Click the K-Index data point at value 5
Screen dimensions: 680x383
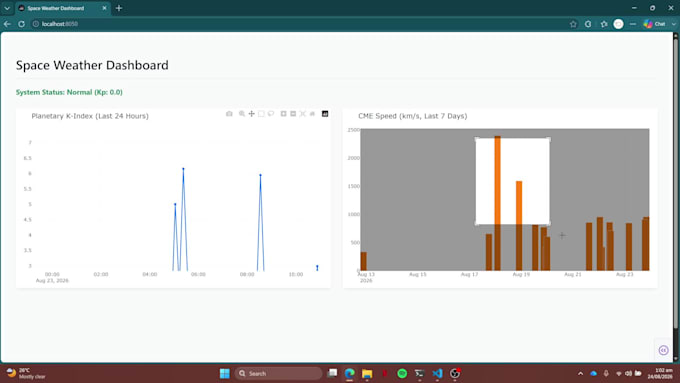pos(175,204)
